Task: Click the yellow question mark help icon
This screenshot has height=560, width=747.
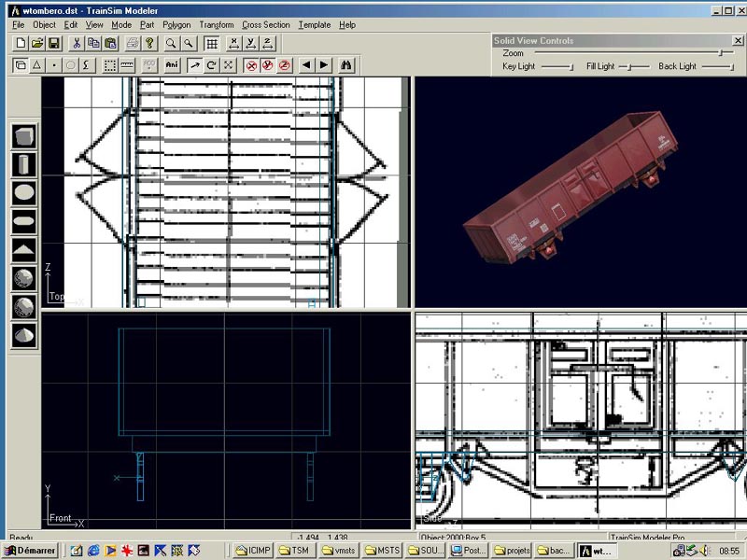Action: (x=148, y=44)
